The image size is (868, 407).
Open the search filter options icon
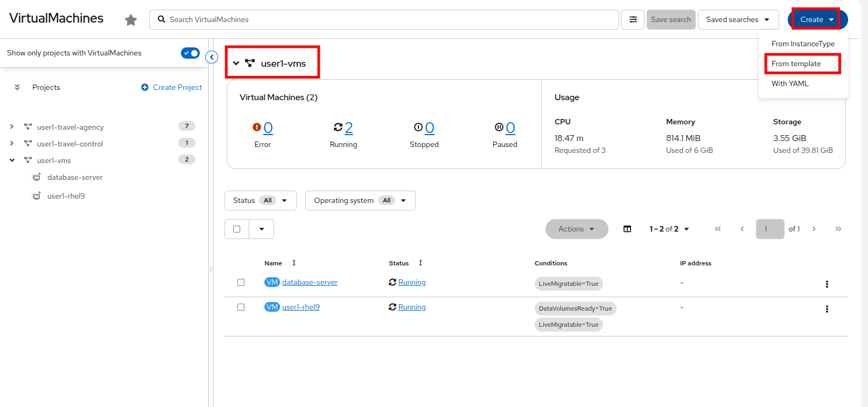(x=633, y=19)
